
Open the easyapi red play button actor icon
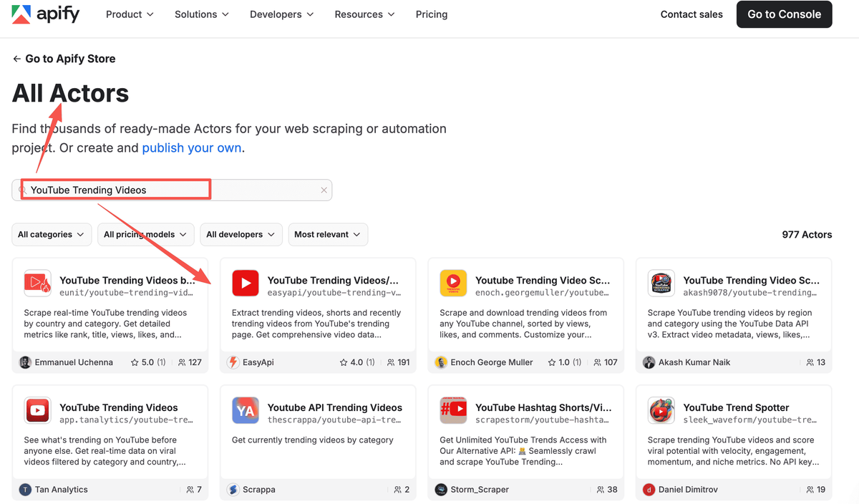pyautogui.click(x=246, y=283)
